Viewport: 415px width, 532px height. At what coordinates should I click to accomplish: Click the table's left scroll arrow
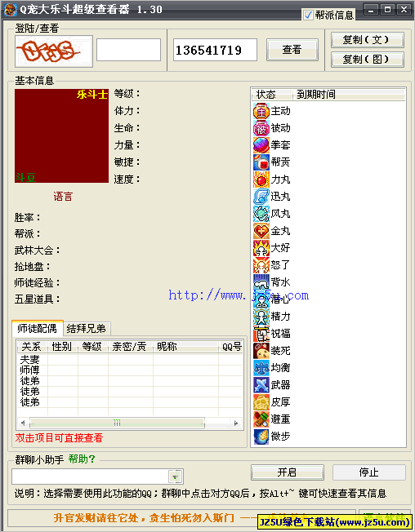[x=23, y=423]
